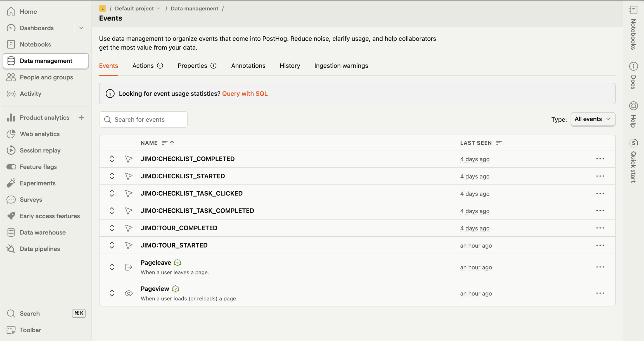Click plus icon next to Product analytics
The height and width of the screenshot is (341, 644).
pos(81,117)
